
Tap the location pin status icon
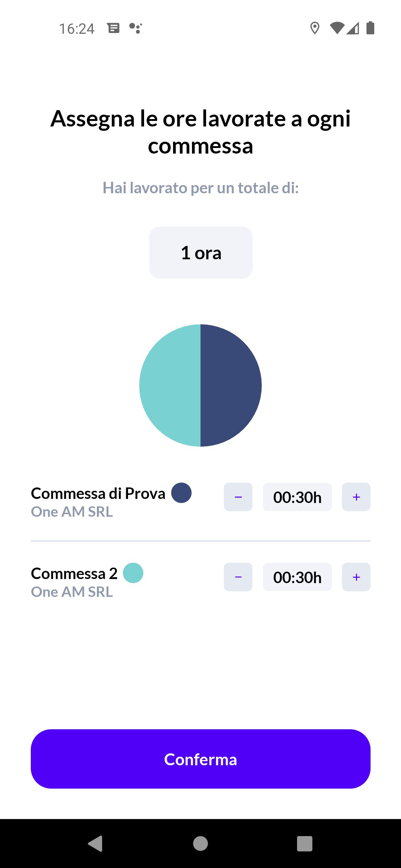click(x=315, y=28)
